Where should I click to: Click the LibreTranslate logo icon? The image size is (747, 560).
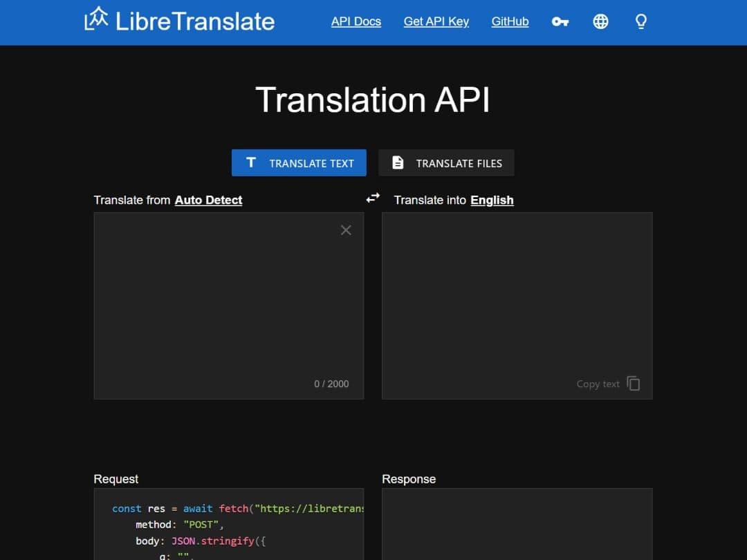96,19
